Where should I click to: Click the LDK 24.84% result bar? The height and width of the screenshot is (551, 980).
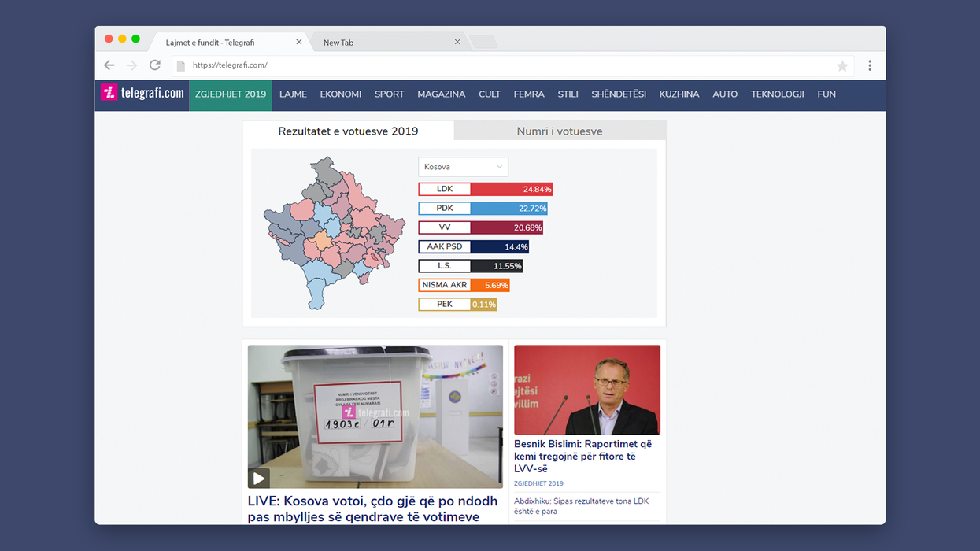coord(485,189)
